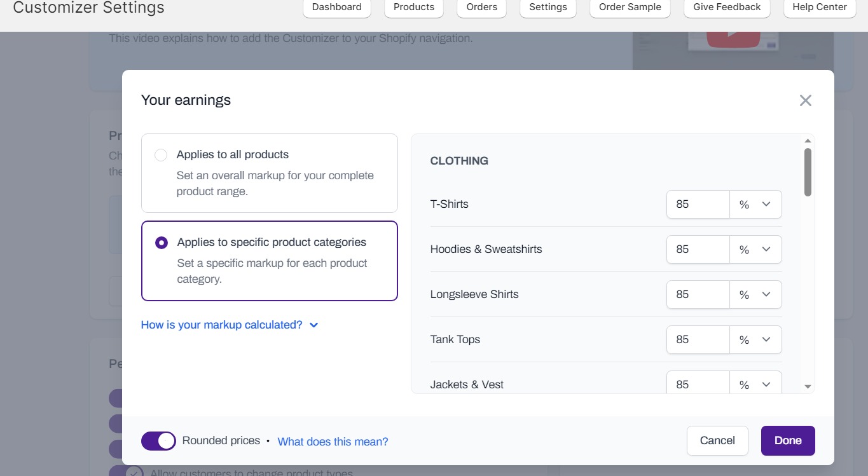
Task: Open the Longsleeve Shirts unit dropdown
Action: pos(755,295)
